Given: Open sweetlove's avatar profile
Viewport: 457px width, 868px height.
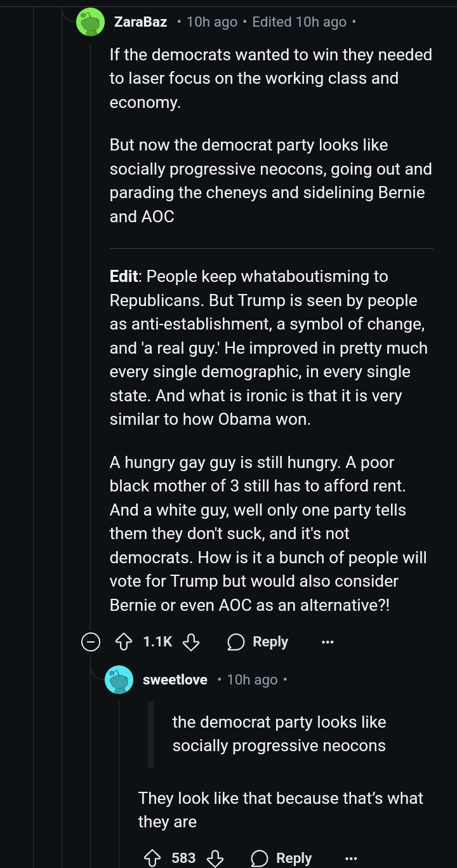Looking at the screenshot, I should point(119,679).
